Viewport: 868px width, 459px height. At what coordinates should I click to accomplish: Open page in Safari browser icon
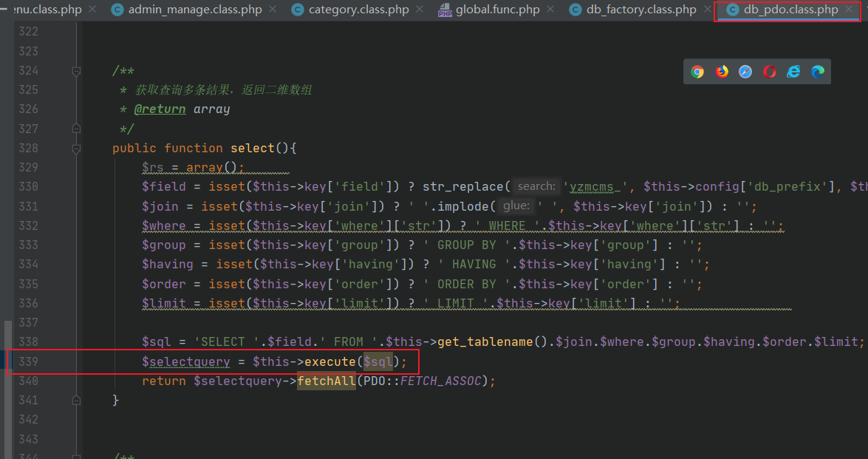pos(745,72)
